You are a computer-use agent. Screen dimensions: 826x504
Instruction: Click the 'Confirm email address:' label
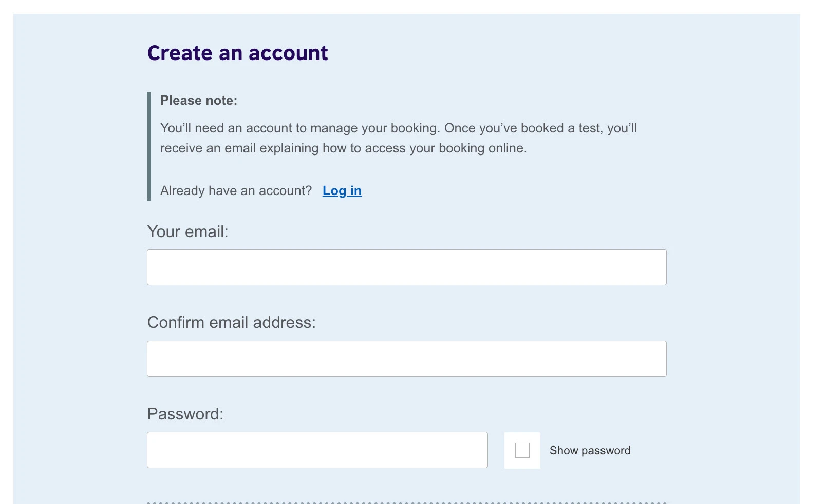pyautogui.click(x=231, y=322)
